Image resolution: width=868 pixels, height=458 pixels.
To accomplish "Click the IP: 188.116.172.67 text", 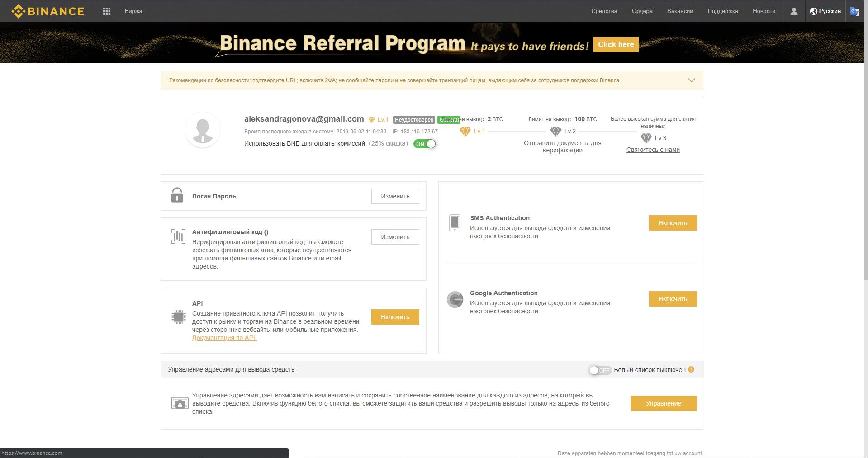I will tap(415, 132).
